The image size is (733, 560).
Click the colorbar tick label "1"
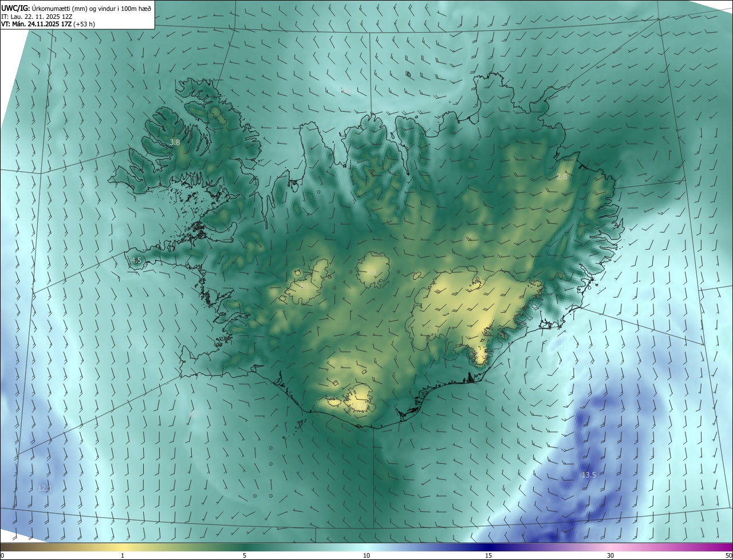pos(123,556)
